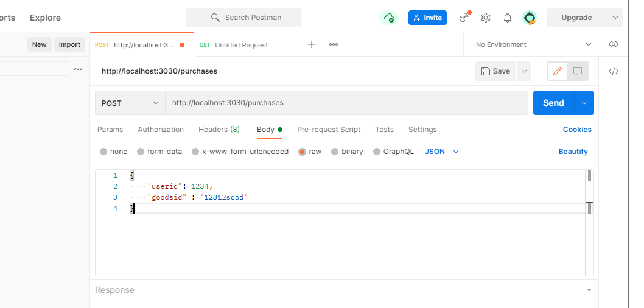The width and height of the screenshot is (644, 308).
Task: Open the Pre-request Script tab
Action: [329, 130]
